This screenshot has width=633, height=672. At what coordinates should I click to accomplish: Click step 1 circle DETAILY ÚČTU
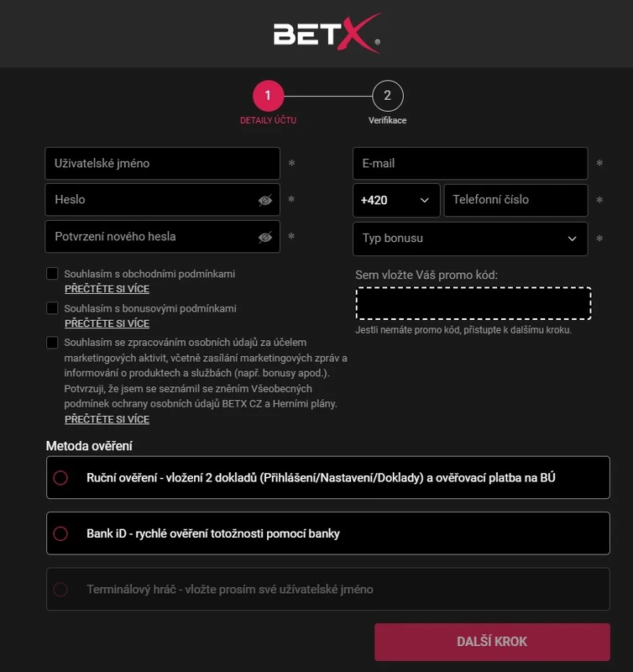(268, 95)
